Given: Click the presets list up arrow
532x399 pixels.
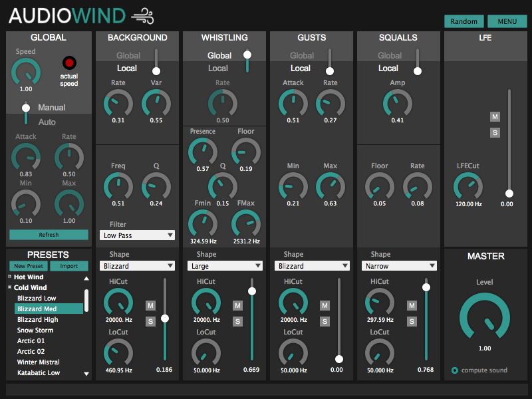Looking at the screenshot, I should [x=86, y=278].
